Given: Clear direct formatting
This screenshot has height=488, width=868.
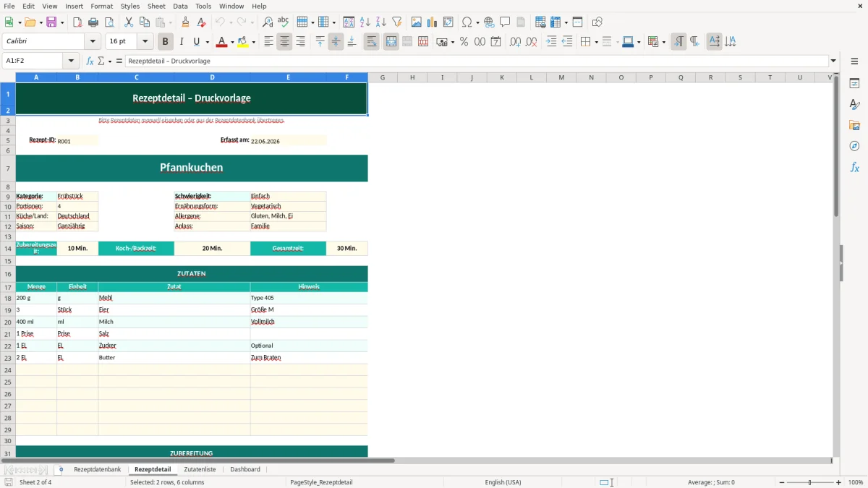Looking at the screenshot, I should click(202, 22).
